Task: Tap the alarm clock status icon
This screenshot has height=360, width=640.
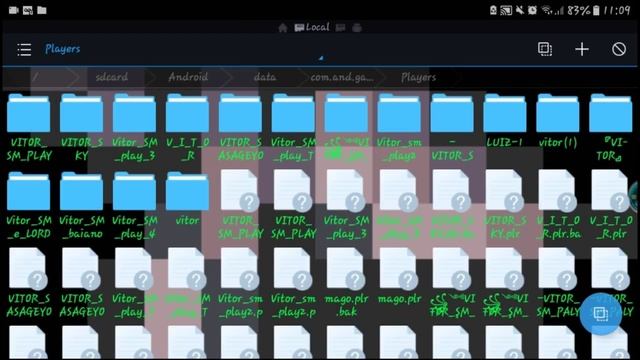Action: (x=532, y=10)
